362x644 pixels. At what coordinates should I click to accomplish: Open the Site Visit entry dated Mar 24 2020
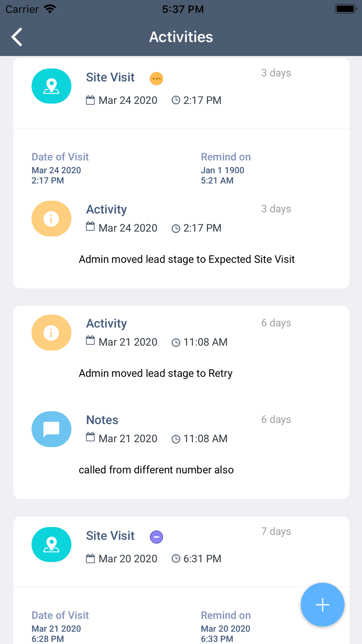coord(181,93)
